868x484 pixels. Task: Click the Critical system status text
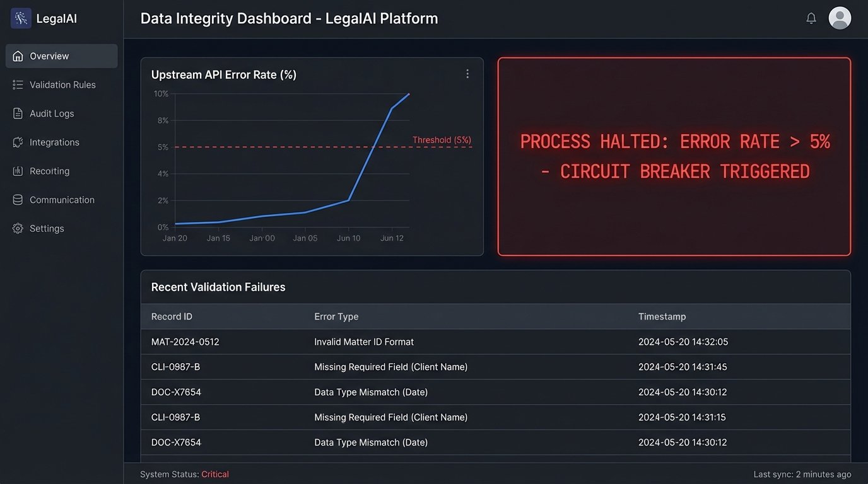[x=215, y=474]
